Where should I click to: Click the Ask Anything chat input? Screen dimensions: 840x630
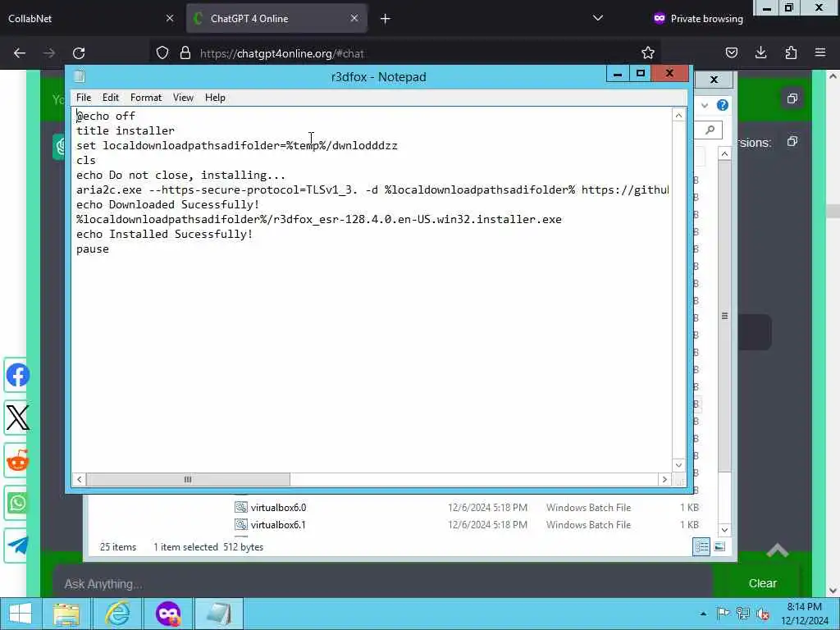(382, 583)
